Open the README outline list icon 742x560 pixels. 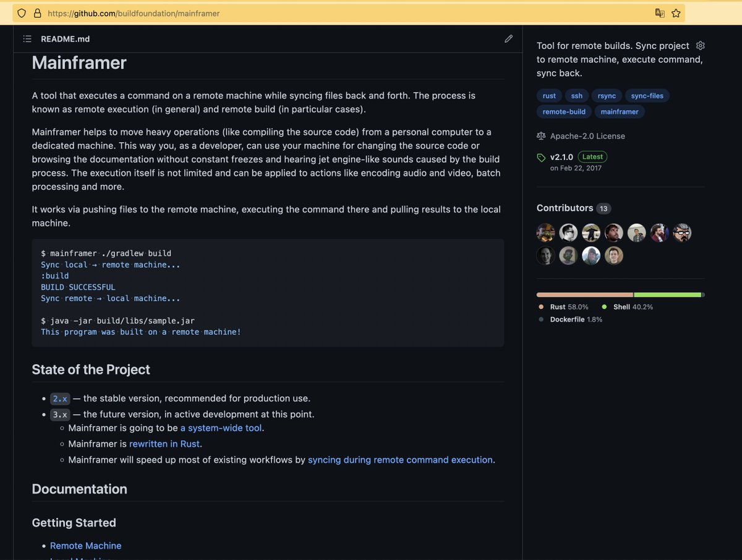(27, 39)
